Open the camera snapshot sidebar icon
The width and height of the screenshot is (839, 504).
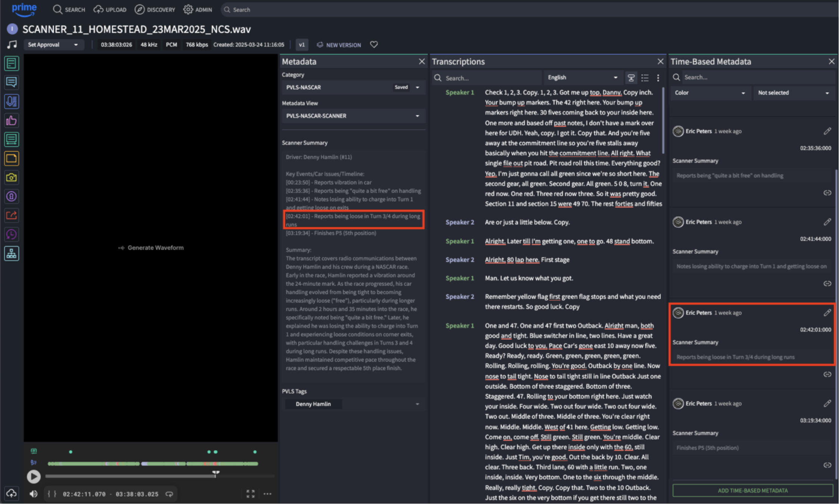coord(11,177)
